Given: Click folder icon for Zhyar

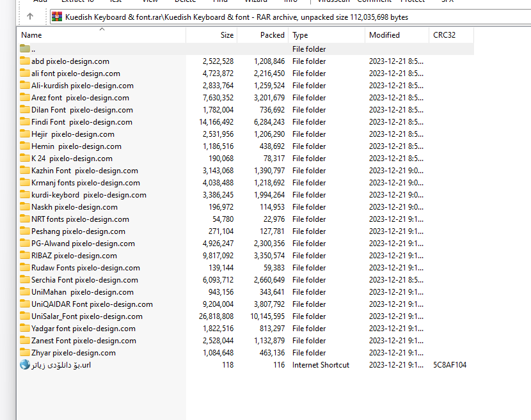Looking at the screenshot, I should (25, 353).
